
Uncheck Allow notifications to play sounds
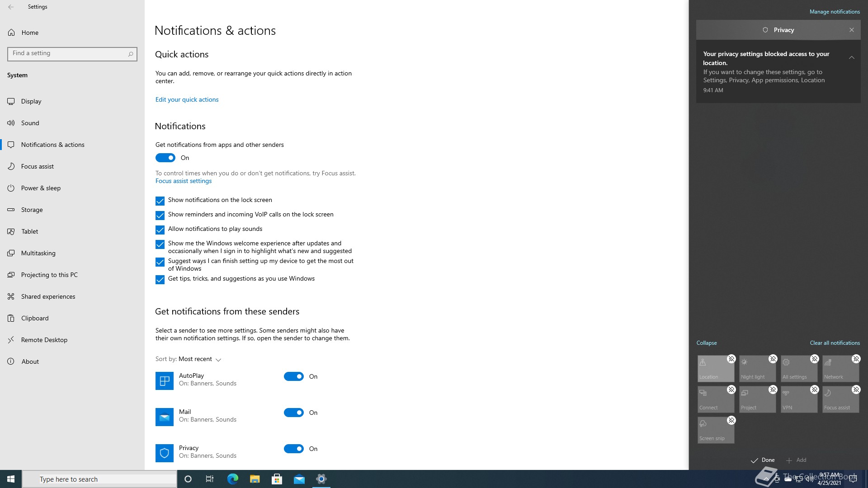160,230
